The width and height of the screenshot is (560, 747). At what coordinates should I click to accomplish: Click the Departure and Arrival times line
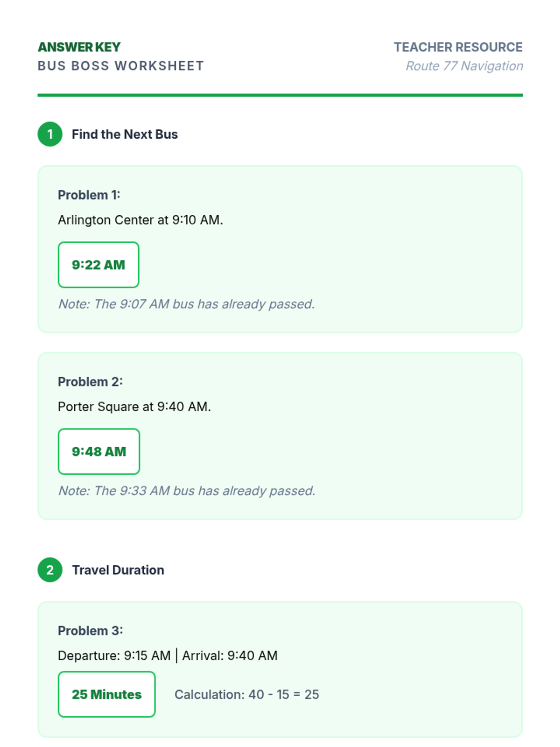coord(168,655)
